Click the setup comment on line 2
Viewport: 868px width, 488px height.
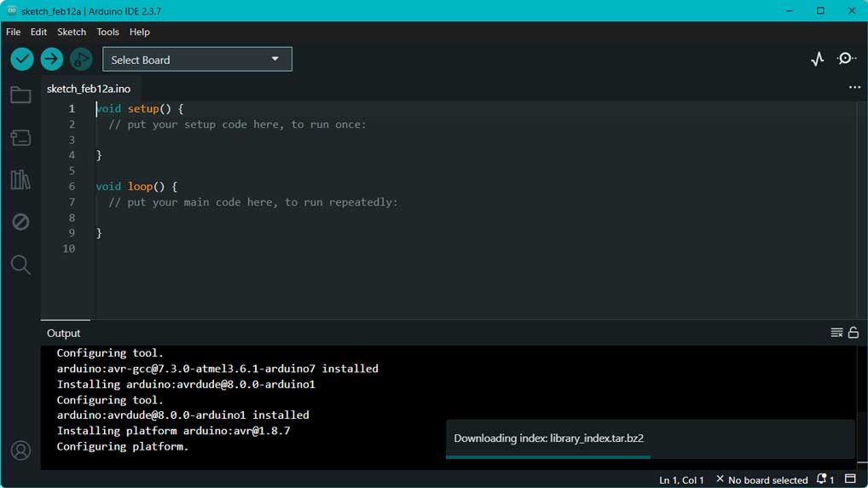click(238, 124)
